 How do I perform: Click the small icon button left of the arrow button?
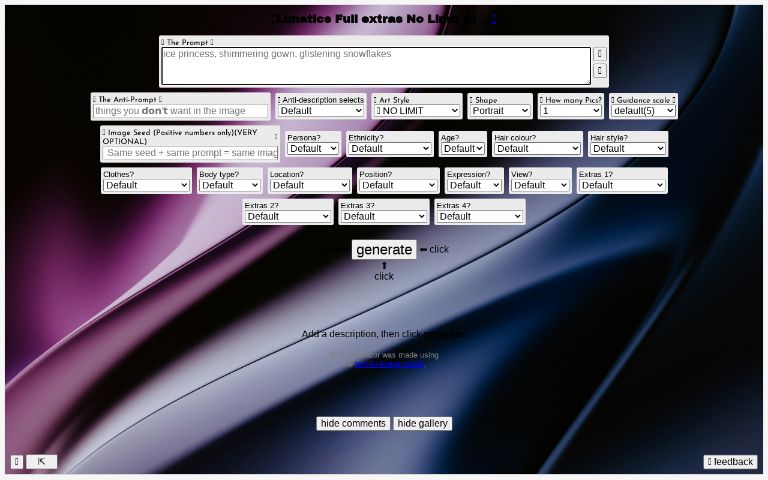[17, 461]
